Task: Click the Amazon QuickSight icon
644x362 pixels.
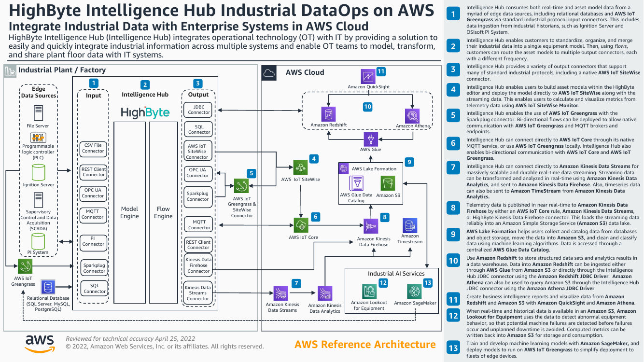Action: pos(368,76)
